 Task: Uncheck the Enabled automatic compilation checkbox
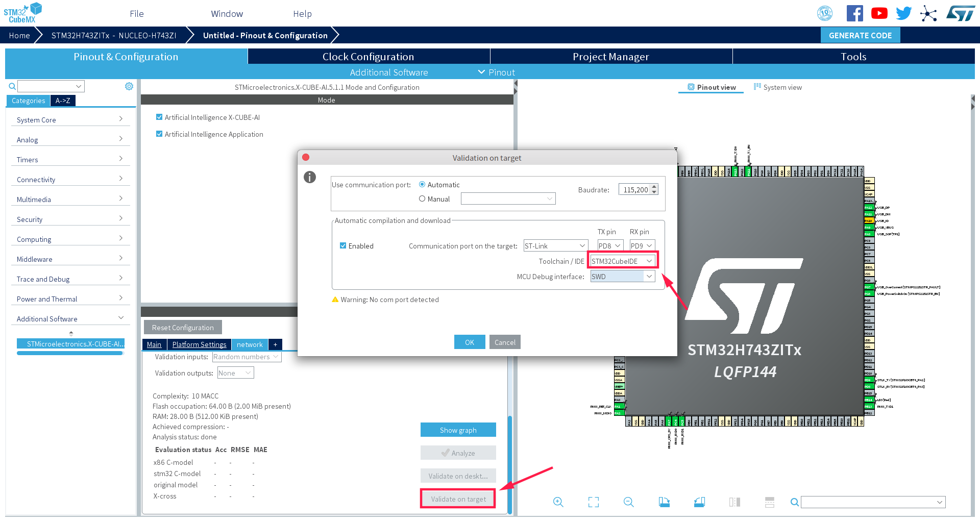343,246
